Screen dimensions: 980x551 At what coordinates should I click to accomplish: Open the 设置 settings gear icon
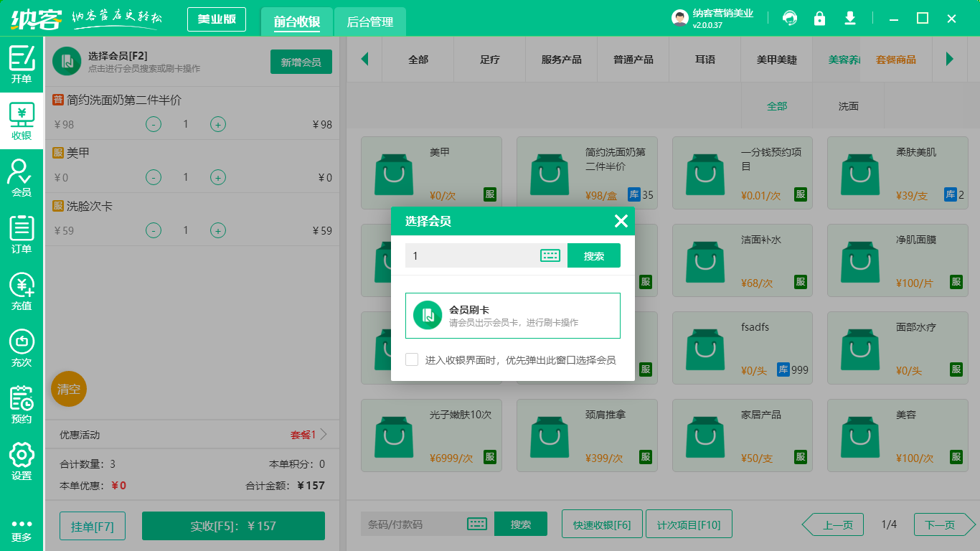coord(22,461)
